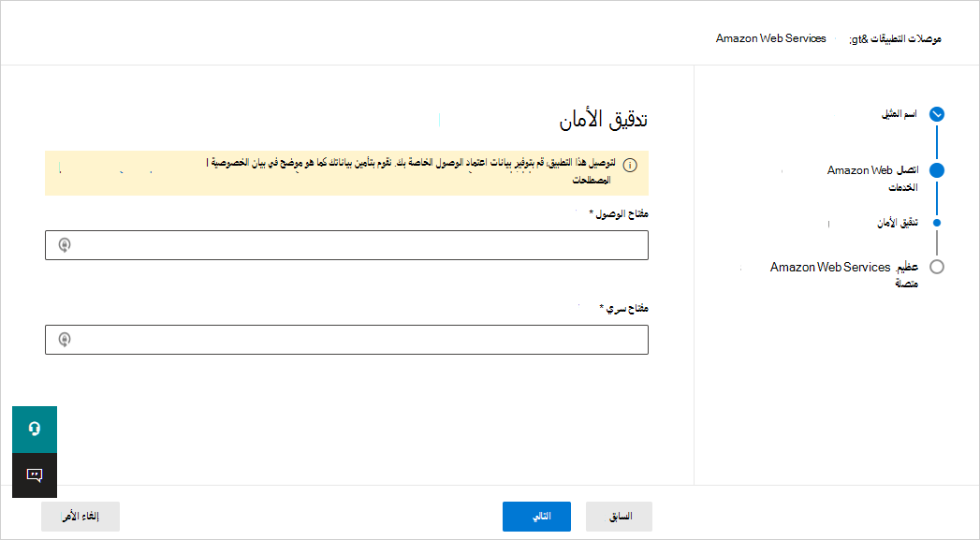
Task: Click the teal headset help icon
Action: pos(35,430)
